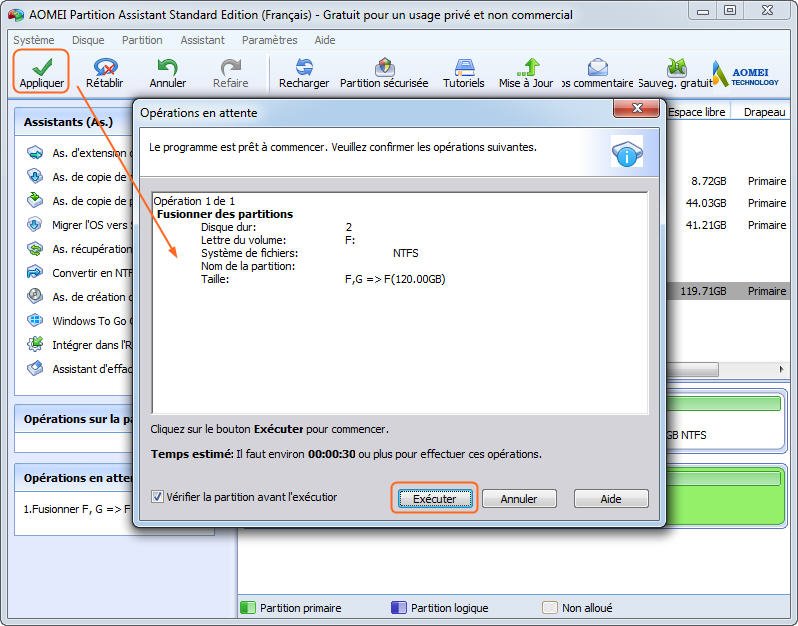Click the Assistant d'effacement icon
The width and height of the screenshot is (798, 626).
pyautogui.click(x=35, y=368)
